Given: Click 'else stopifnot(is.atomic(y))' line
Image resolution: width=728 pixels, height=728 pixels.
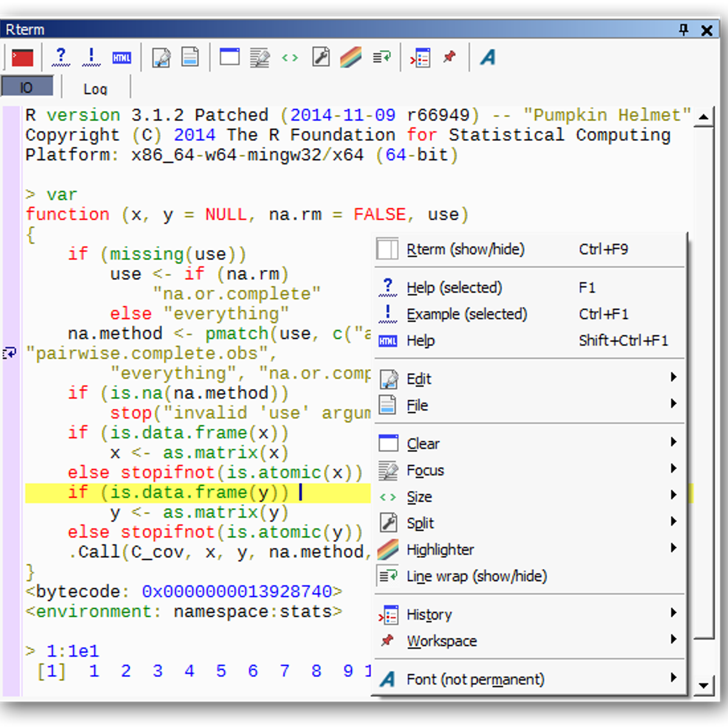Looking at the screenshot, I should tap(215, 532).
